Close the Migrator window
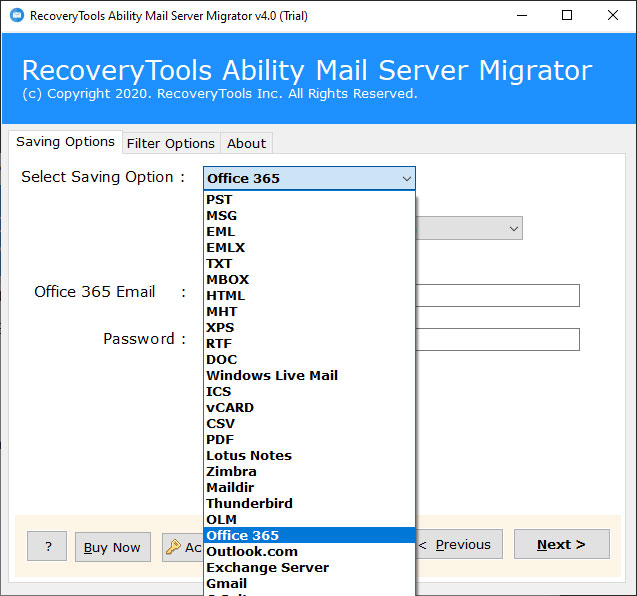 point(613,15)
